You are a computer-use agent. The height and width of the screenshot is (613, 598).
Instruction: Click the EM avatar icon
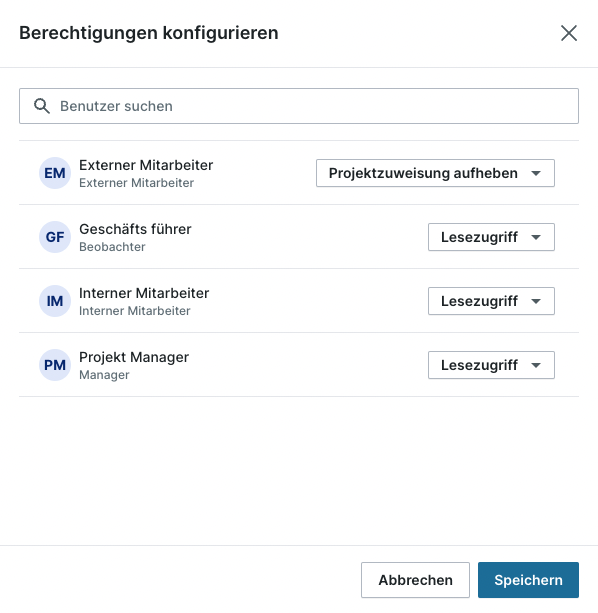[55, 173]
